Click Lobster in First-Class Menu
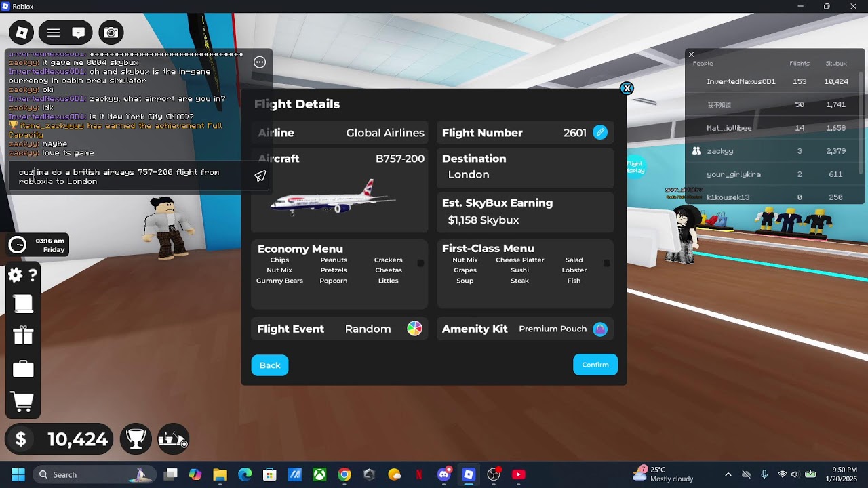Image resolution: width=868 pixels, height=488 pixels. click(x=574, y=270)
